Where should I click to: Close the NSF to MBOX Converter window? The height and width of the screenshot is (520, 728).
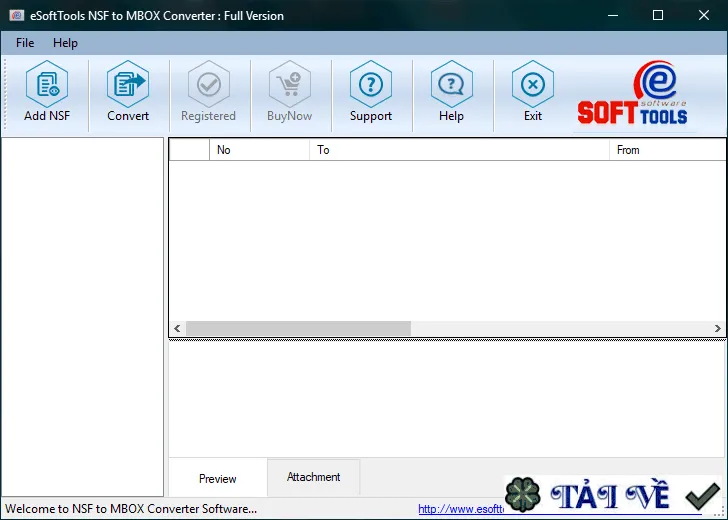click(704, 15)
